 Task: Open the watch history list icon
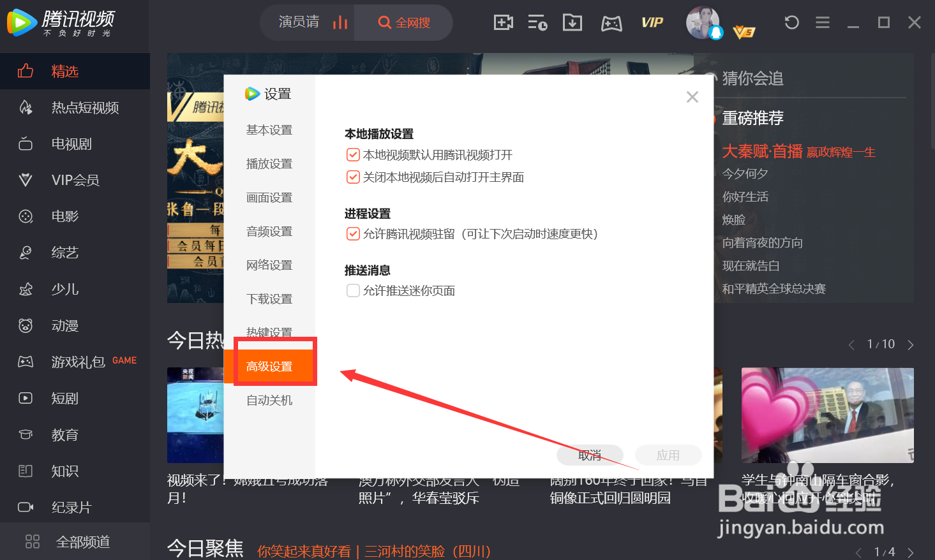537,23
